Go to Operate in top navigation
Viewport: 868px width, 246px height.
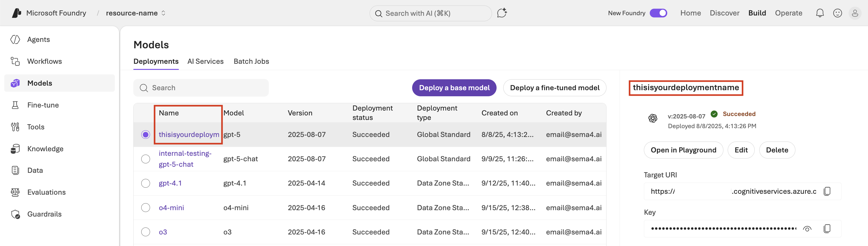tap(788, 13)
